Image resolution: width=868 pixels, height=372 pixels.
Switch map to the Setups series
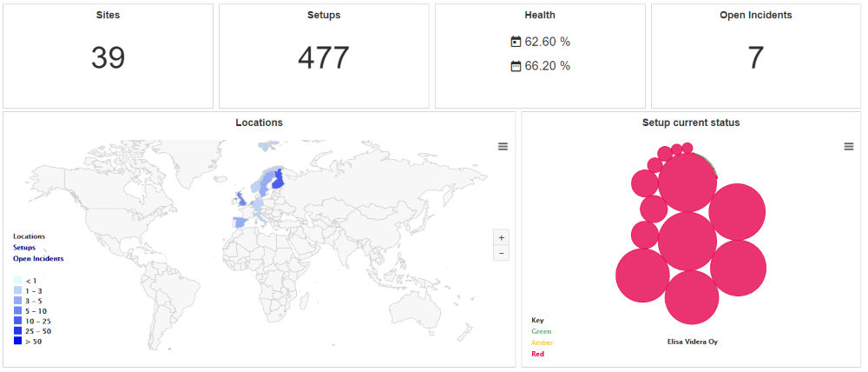[24, 247]
